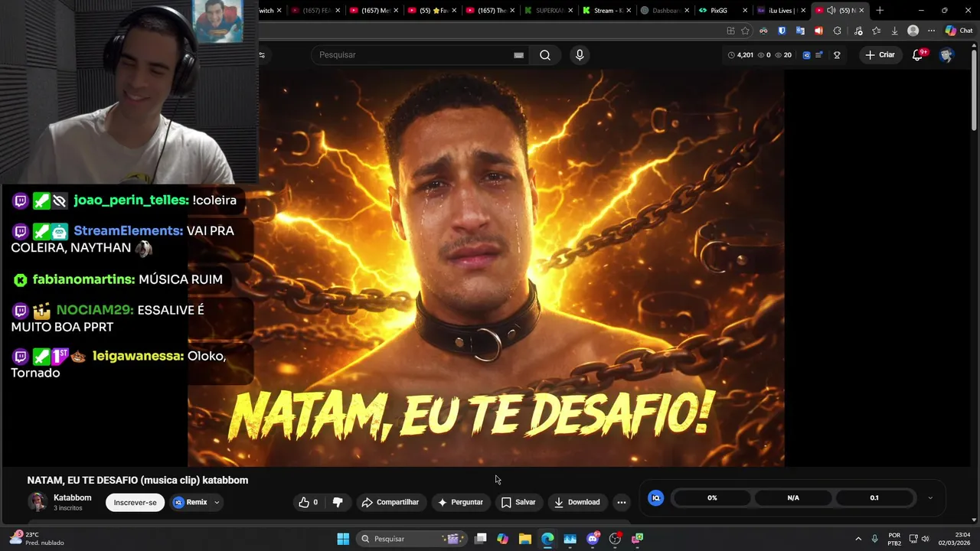Open Katabbom channel avatar
This screenshot has width=980, height=551.
(37, 502)
